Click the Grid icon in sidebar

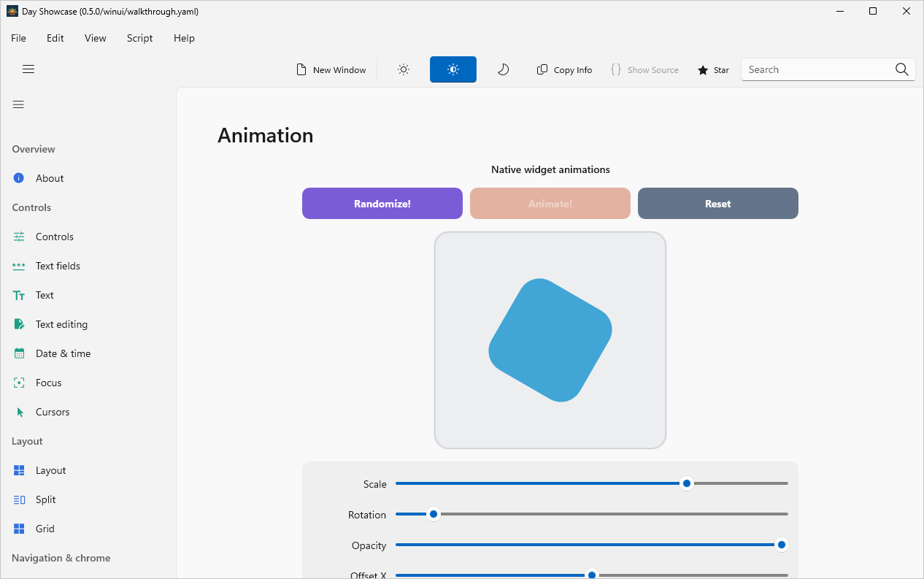click(20, 529)
